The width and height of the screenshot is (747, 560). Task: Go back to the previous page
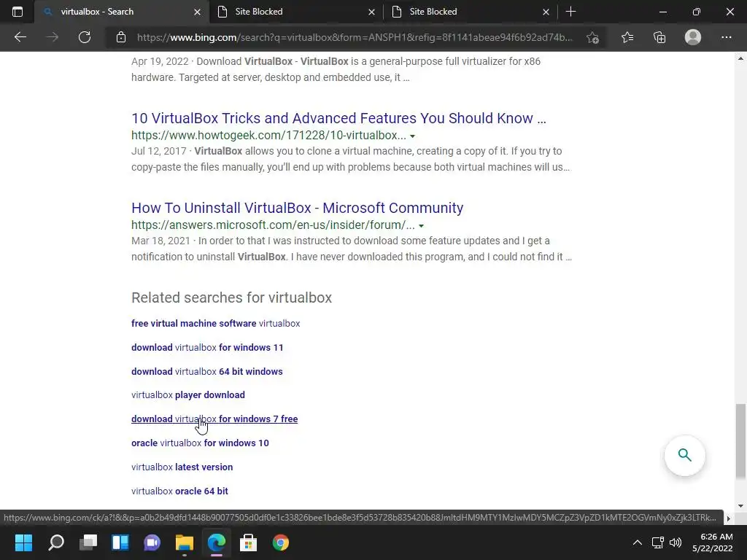[20, 37]
